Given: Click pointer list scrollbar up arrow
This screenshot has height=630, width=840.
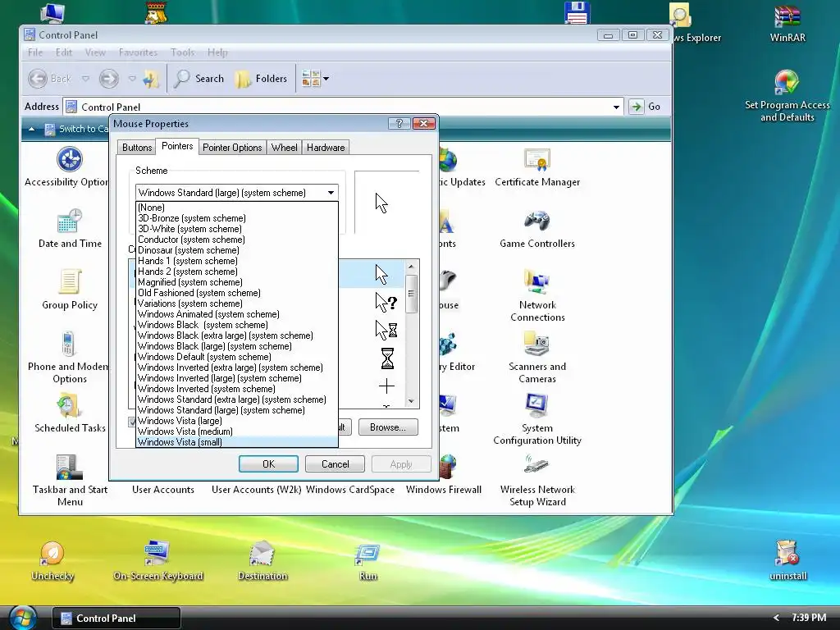Looking at the screenshot, I should pyautogui.click(x=411, y=267).
